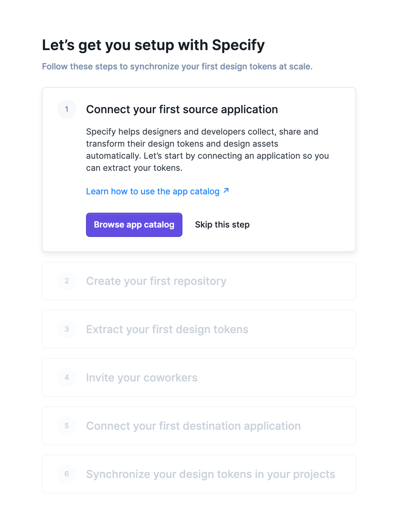Image resolution: width=398 pixels, height=532 pixels.
Task: Click the Let's get you setup with Specify title
Action: coord(153,45)
